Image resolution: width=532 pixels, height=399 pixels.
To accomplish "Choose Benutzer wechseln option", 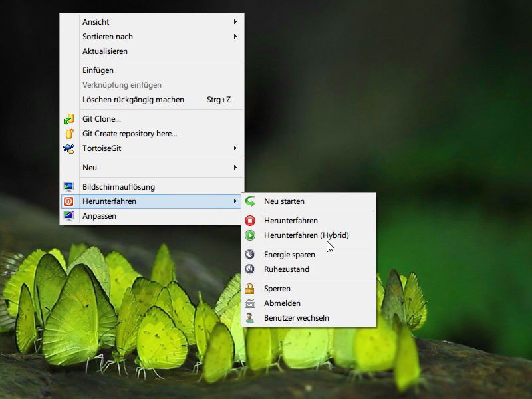I will (309, 318).
